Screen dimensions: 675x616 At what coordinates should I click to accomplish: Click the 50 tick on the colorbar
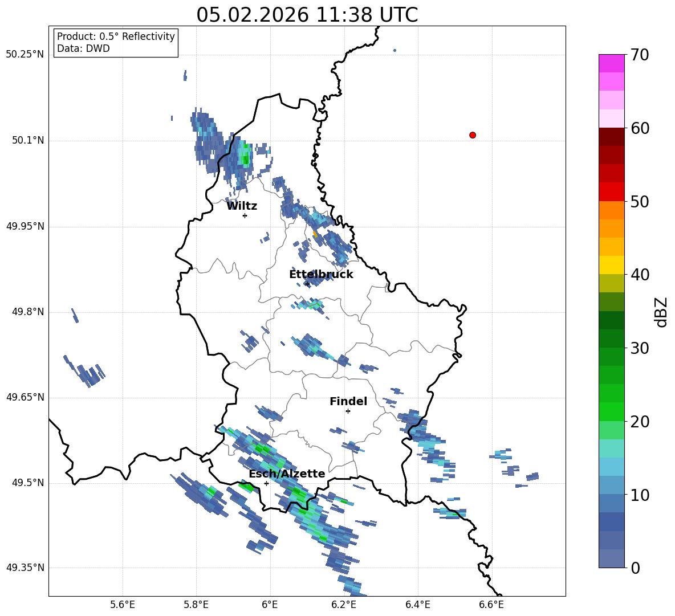[x=639, y=201]
